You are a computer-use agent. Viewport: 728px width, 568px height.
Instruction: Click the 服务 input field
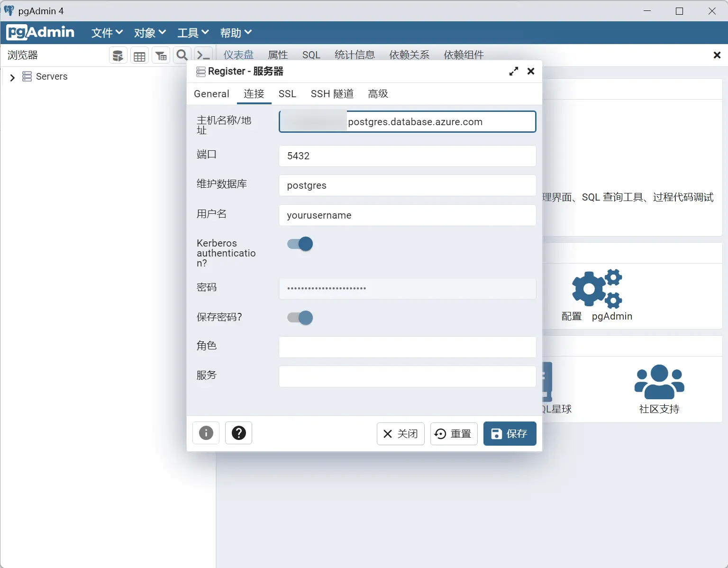click(408, 376)
